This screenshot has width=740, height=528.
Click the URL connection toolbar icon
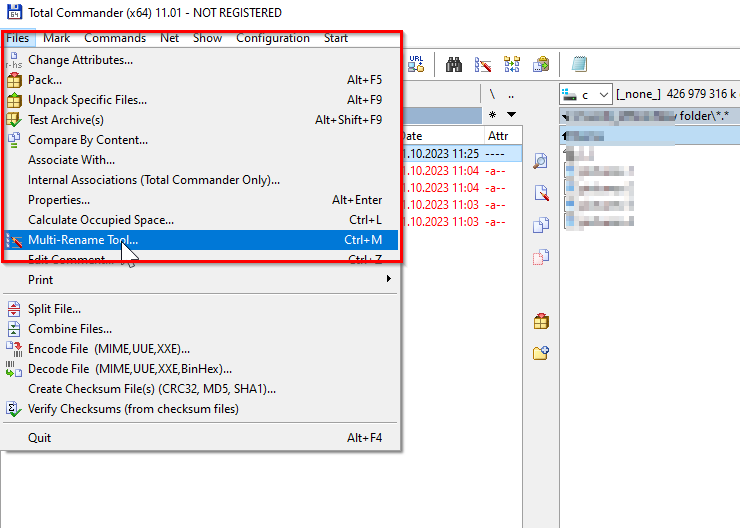416,64
